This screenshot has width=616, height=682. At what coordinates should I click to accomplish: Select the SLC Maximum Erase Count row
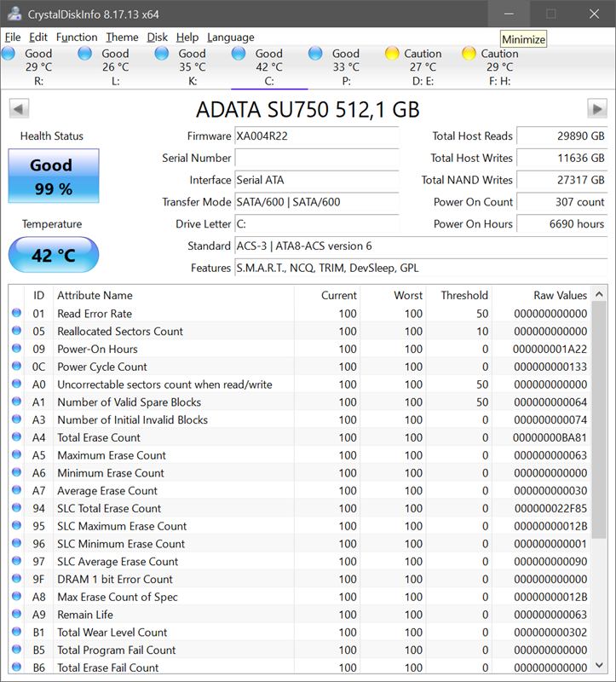(x=300, y=526)
